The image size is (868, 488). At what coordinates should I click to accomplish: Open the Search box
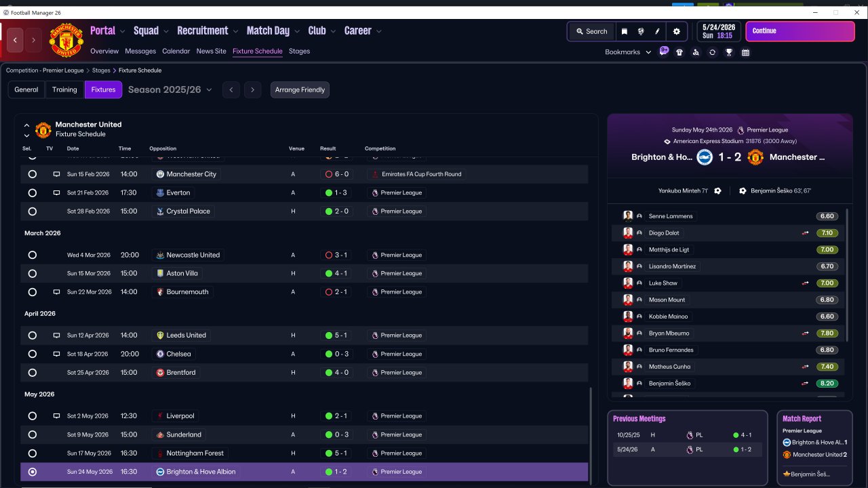coord(592,31)
